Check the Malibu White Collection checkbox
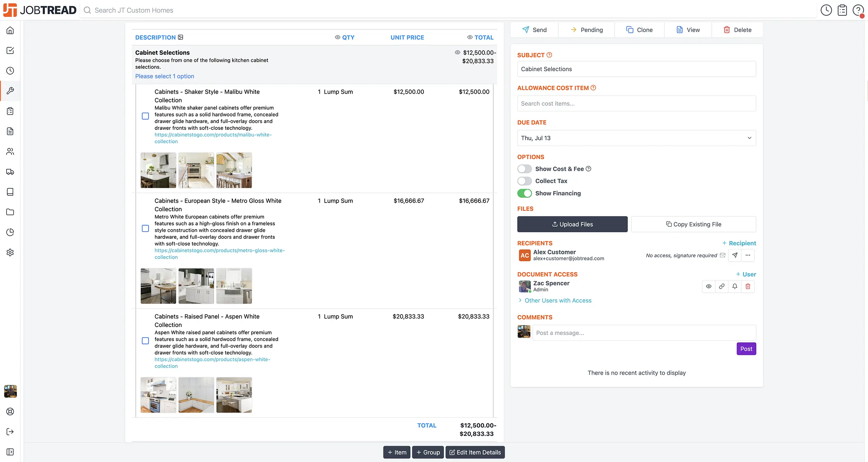Image resolution: width=868 pixels, height=462 pixels. click(145, 116)
